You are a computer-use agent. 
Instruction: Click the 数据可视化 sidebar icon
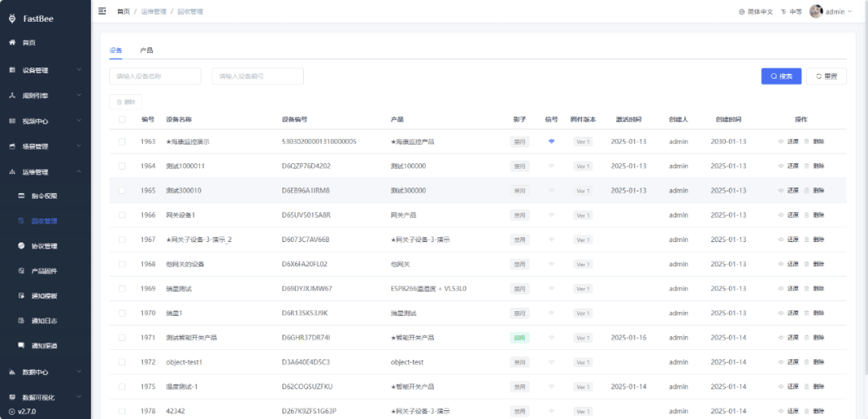pyautogui.click(x=12, y=396)
